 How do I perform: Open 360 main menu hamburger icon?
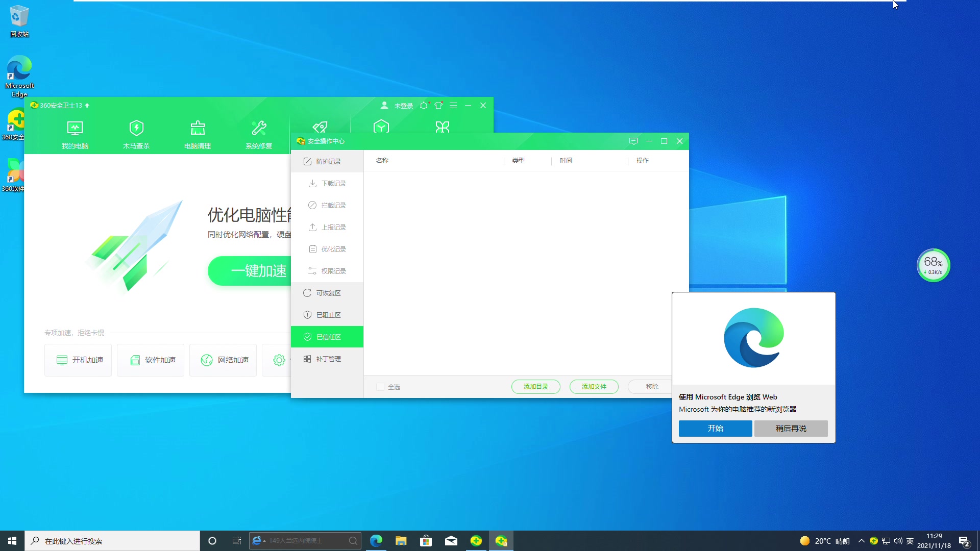(x=453, y=106)
